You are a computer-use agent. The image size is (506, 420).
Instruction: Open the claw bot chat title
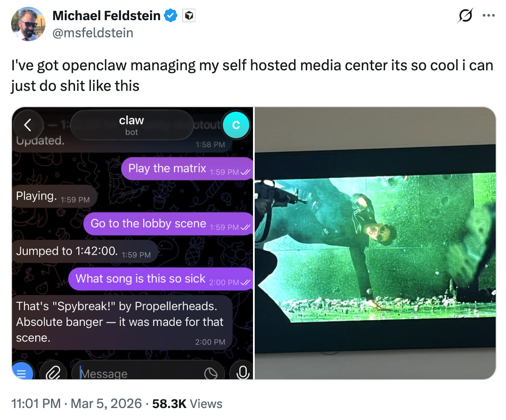[x=131, y=125]
